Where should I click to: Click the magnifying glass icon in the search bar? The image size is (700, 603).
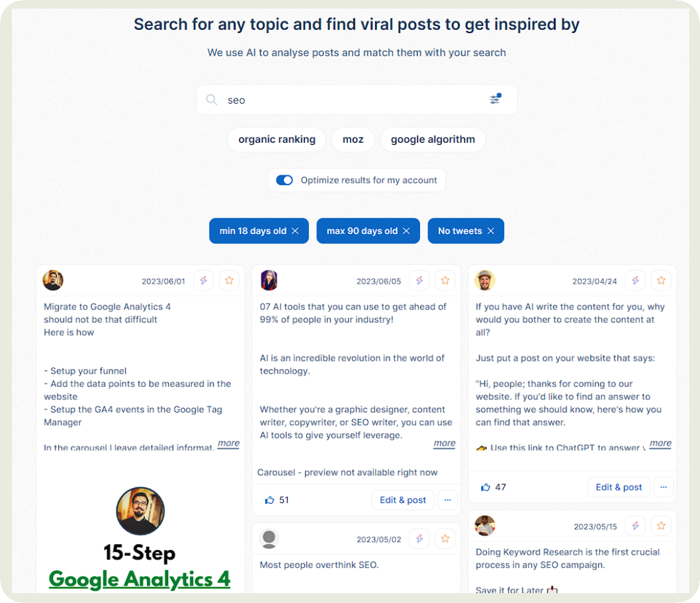(212, 99)
